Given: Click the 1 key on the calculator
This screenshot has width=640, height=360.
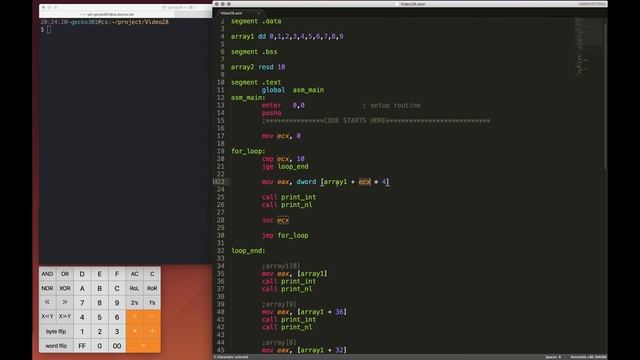Looking at the screenshot, I should coord(82,331).
